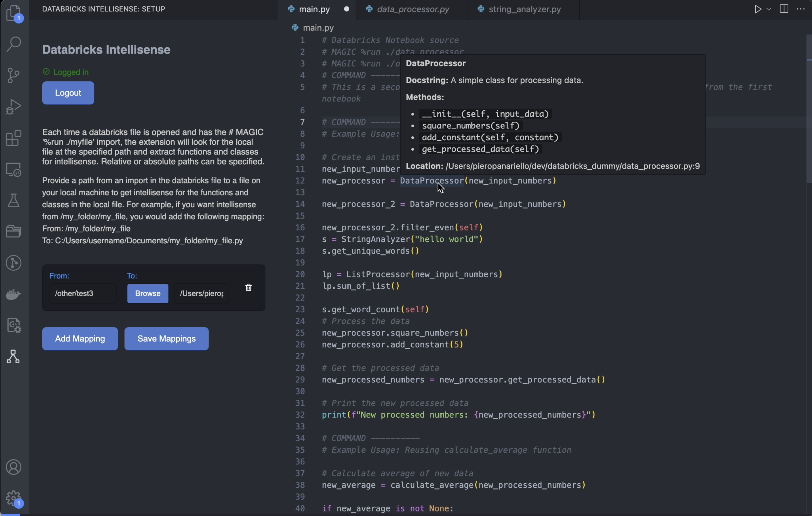
Task: Open run options dropdown arrow next to play
Action: [769, 10]
